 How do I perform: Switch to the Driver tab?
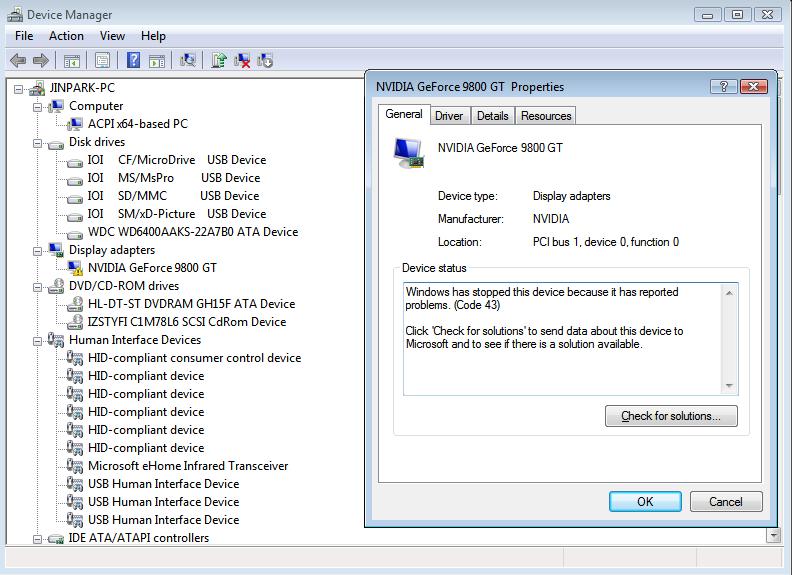(x=449, y=116)
